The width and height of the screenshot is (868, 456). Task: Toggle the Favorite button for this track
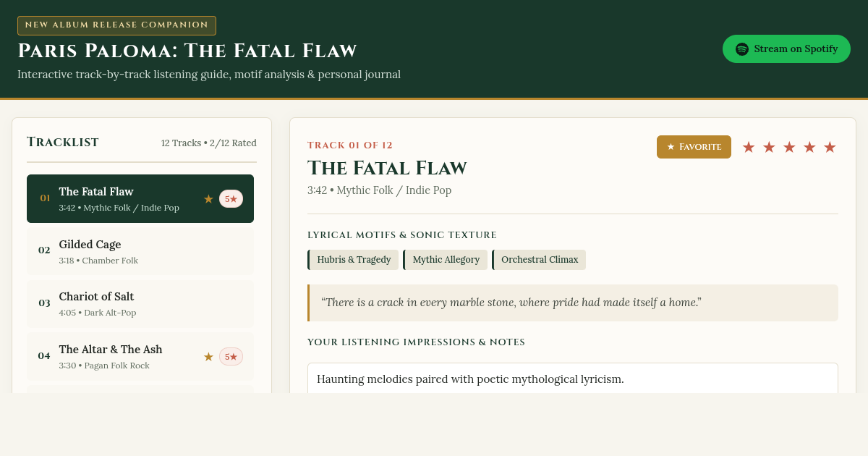(694, 147)
